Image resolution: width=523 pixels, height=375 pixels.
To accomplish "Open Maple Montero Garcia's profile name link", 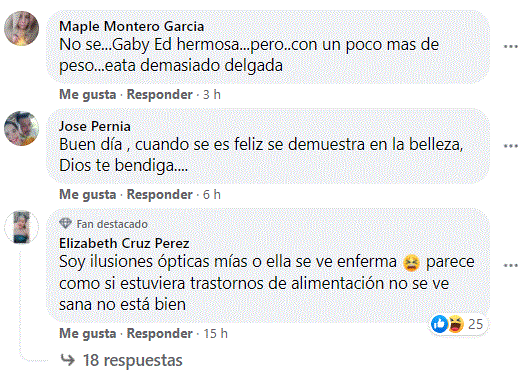I will click(131, 27).
